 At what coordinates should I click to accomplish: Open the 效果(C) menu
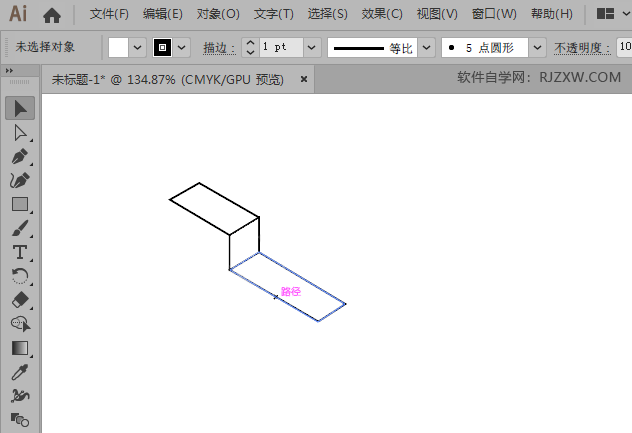(382, 14)
